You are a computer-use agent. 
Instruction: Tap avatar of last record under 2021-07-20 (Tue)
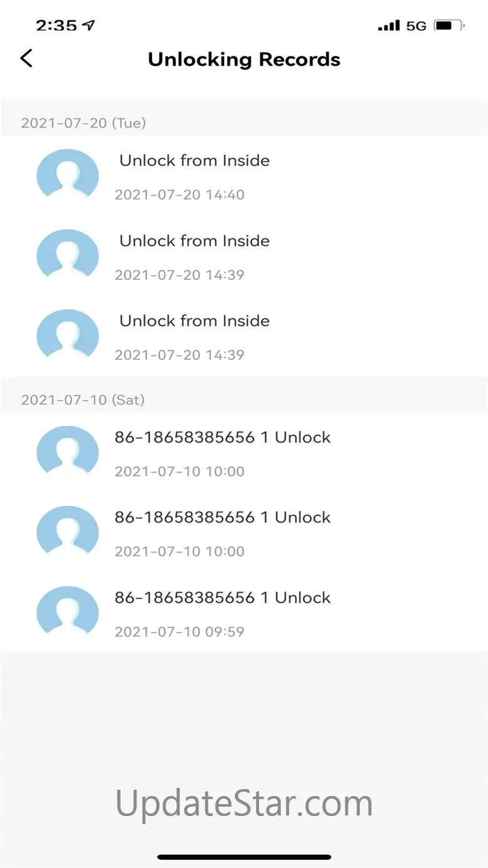click(68, 337)
